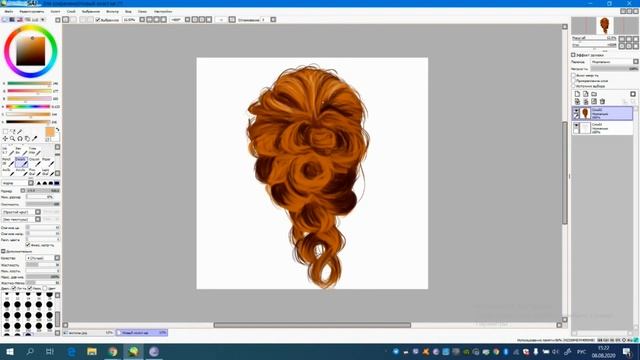Collapse the advanced brush settings section
Image resolution: width=640 pixels, height=360 pixels.
(x=3, y=251)
